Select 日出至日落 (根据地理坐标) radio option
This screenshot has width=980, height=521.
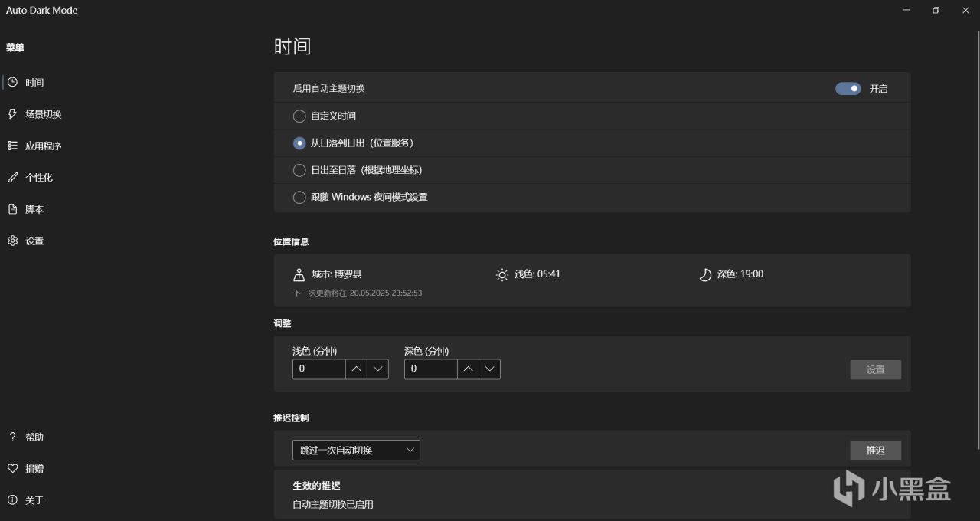pyautogui.click(x=299, y=170)
